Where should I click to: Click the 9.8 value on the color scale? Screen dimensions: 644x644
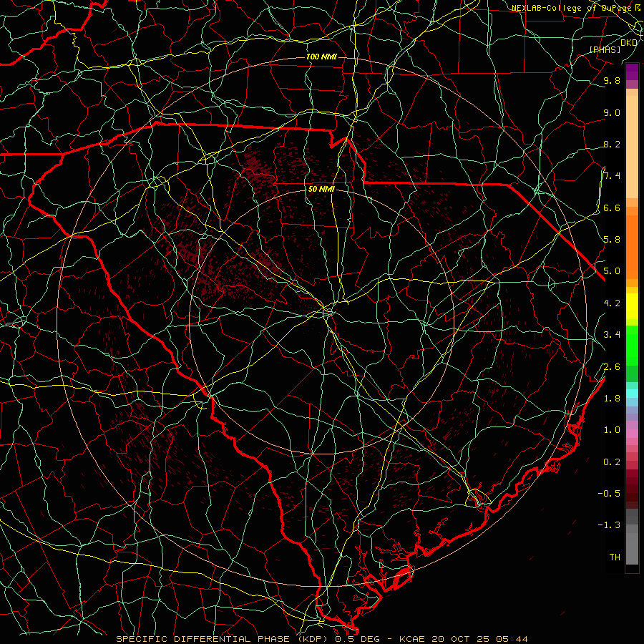point(612,80)
